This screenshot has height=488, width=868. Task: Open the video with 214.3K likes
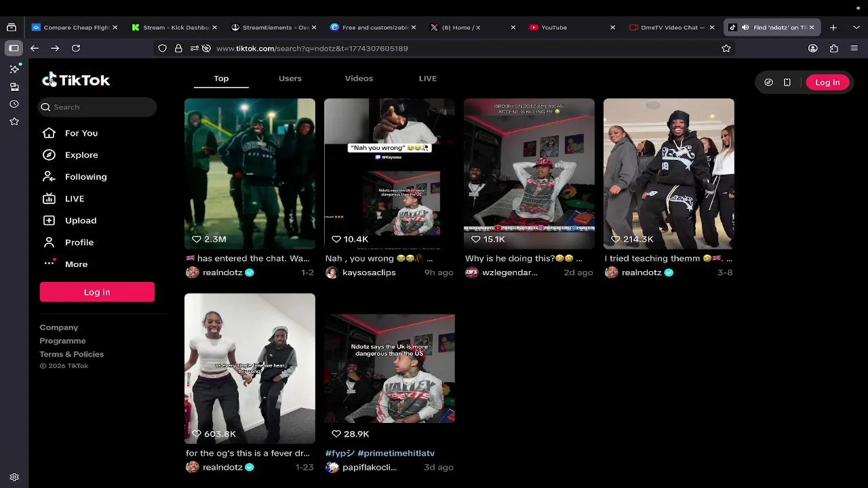[x=669, y=174]
